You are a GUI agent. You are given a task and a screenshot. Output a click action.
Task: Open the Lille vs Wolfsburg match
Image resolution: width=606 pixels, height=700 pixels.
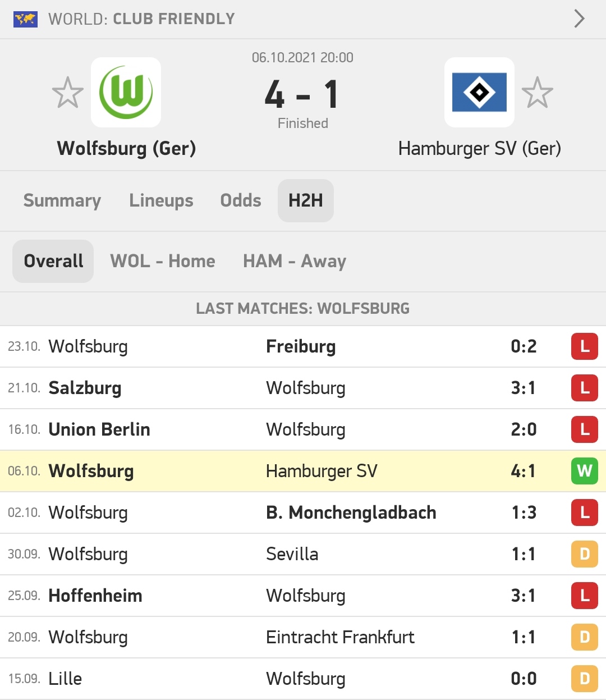pos(303,679)
